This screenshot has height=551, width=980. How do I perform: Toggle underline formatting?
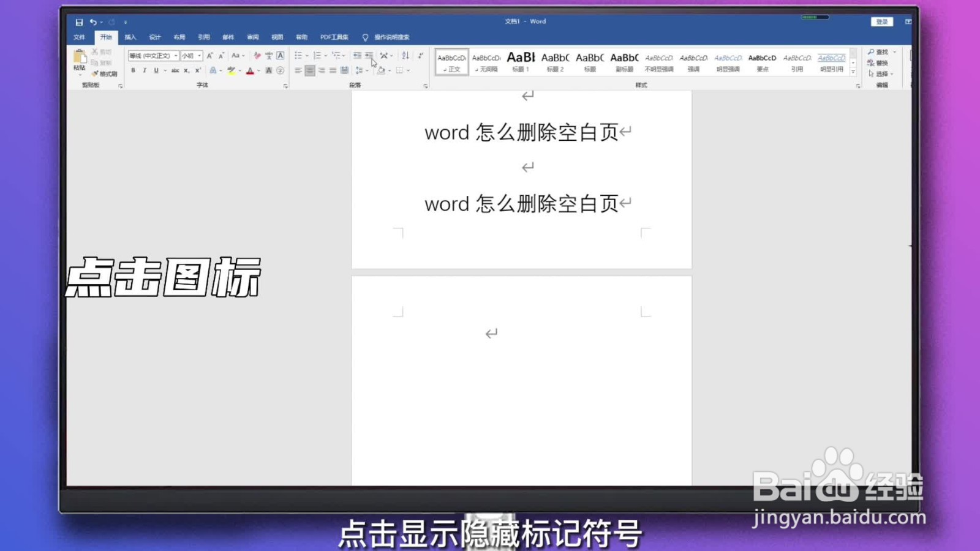[x=157, y=70]
